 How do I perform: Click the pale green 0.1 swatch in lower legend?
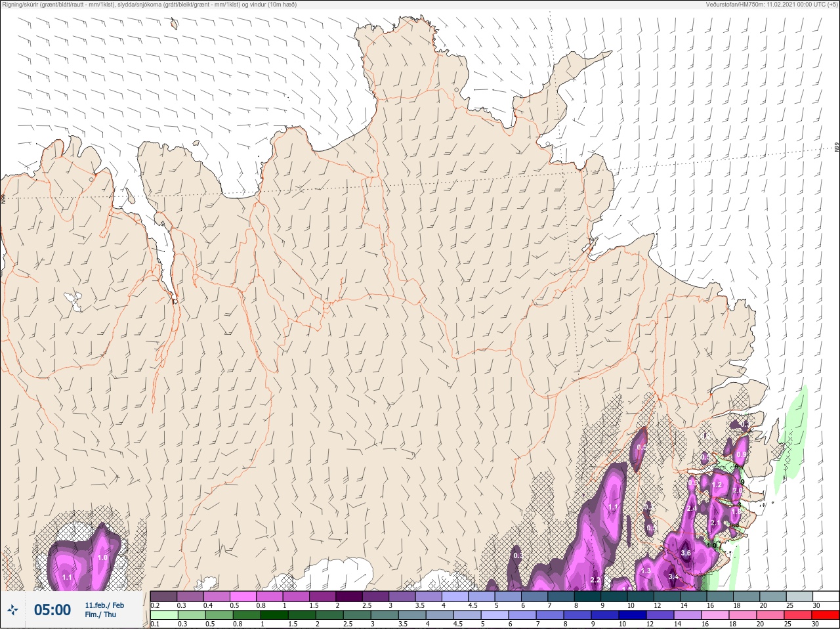coord(163,615)
